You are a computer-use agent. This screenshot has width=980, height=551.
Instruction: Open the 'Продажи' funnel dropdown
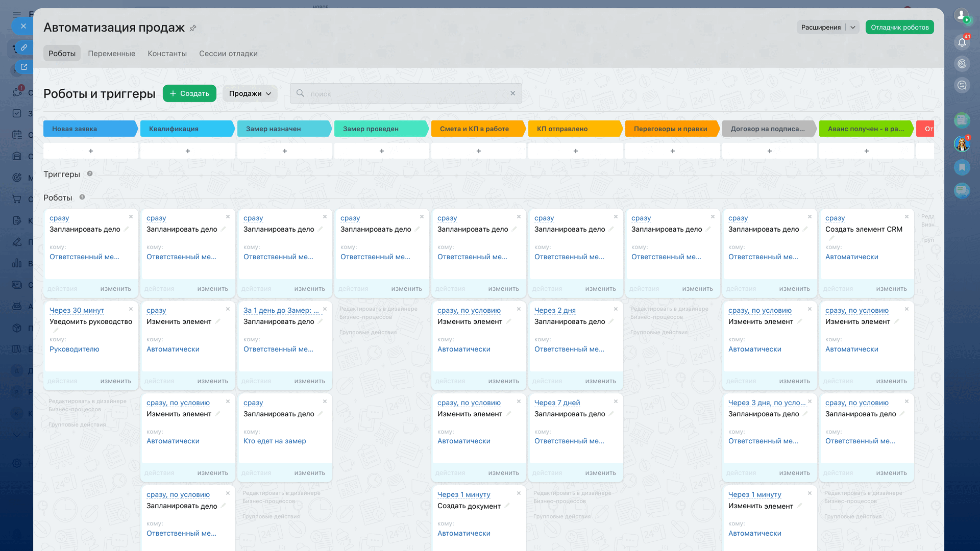point(250,93)
